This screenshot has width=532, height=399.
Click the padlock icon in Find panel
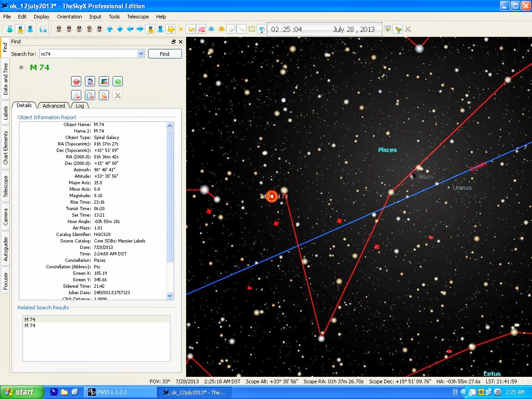tap(104, 95)
